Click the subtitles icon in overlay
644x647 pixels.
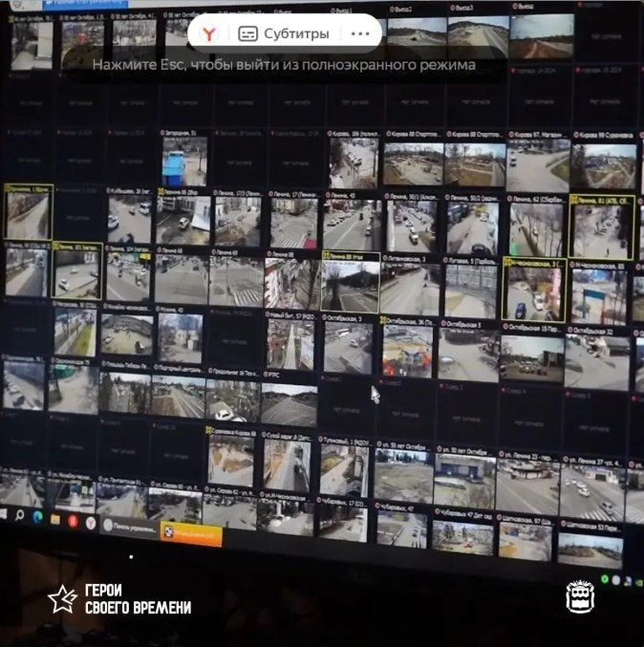(x=247, y=34)
